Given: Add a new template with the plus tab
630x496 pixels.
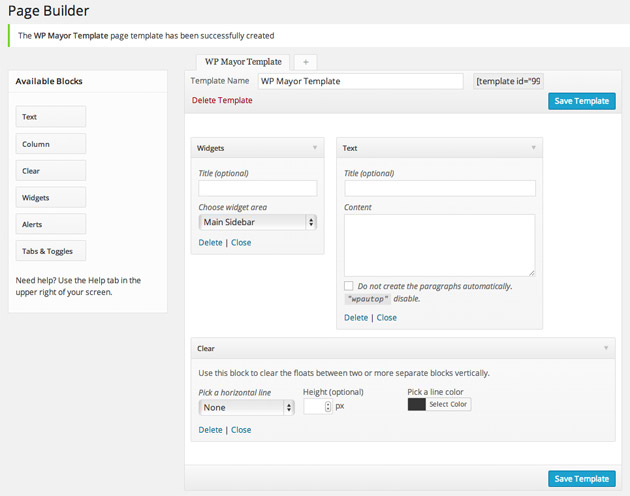Looking at the screenshot, I should pos(305,62).
